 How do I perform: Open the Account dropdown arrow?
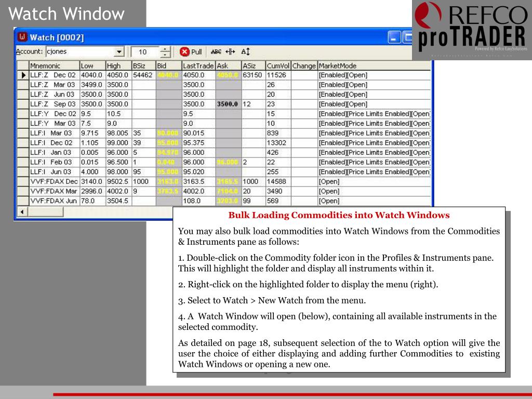coord(119,52)
